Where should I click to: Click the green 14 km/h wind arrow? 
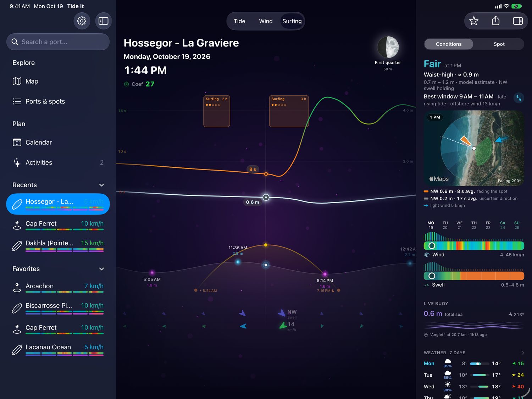[283, 325]
